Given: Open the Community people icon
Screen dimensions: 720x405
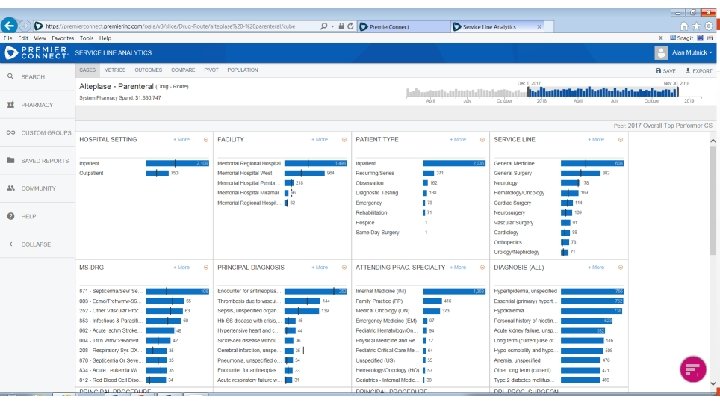Looking at the screenshot, I should [x=11, y=188].
